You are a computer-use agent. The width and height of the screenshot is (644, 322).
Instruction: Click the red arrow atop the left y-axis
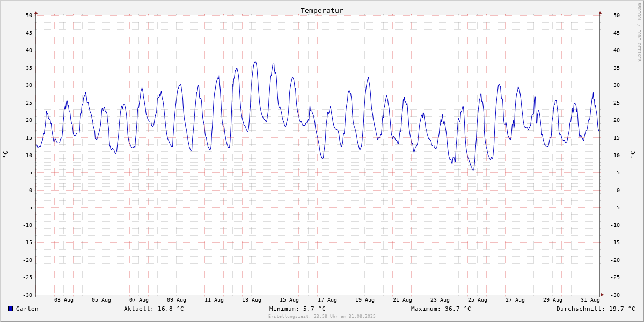point(36,12)
